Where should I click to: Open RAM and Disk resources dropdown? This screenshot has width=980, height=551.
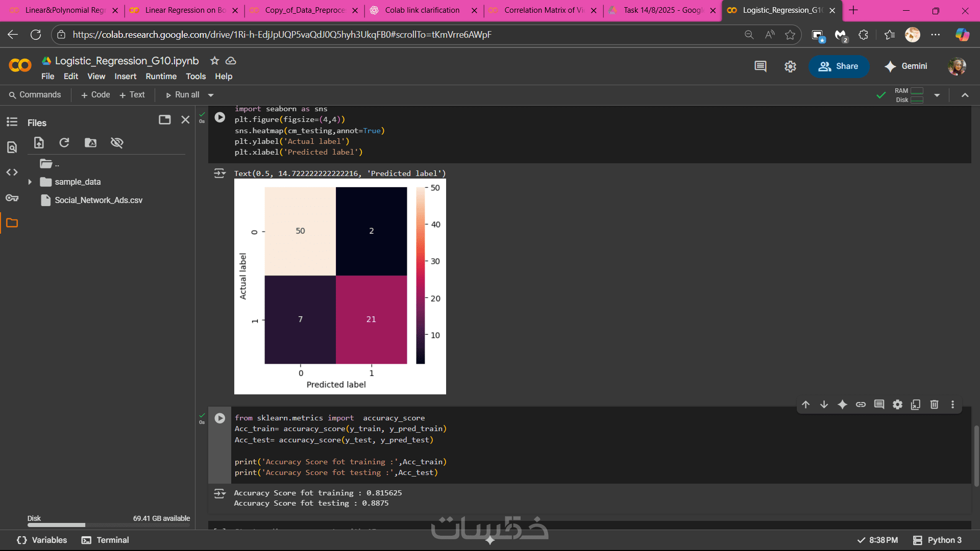click(x=937, y=95)
